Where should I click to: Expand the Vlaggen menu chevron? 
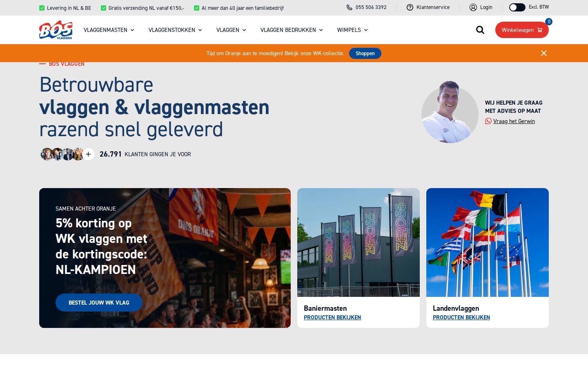pyautogui.click(x=244, y=30)
